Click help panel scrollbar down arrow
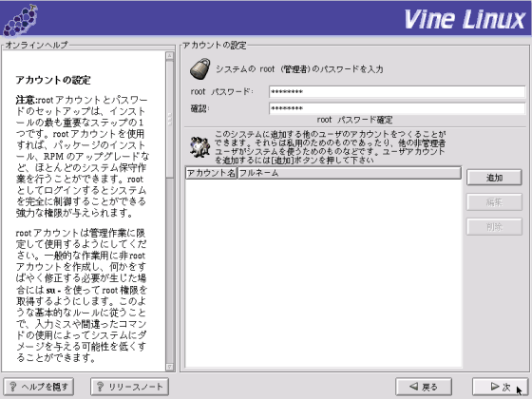The width and height of the screenshot is (532, 399). tap(170, 367)
